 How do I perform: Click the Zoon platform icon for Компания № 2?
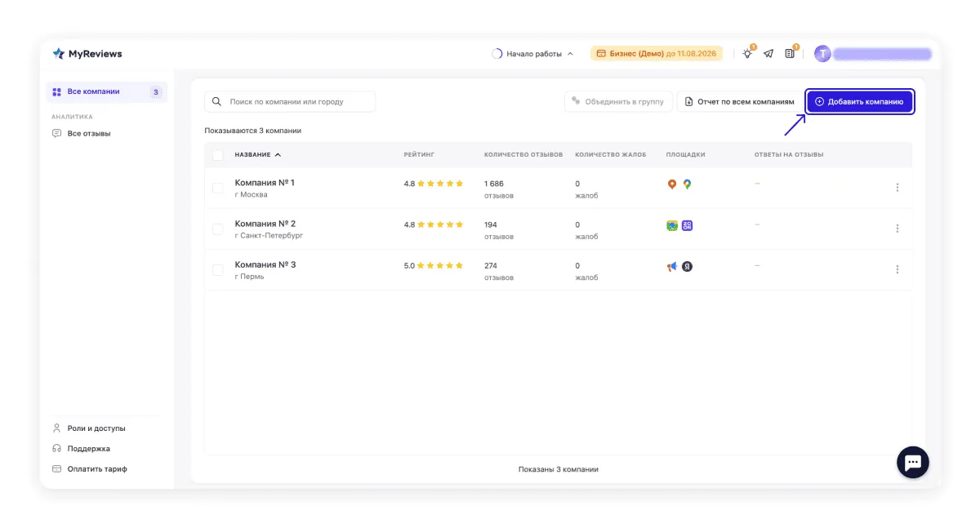coord(687,225)
